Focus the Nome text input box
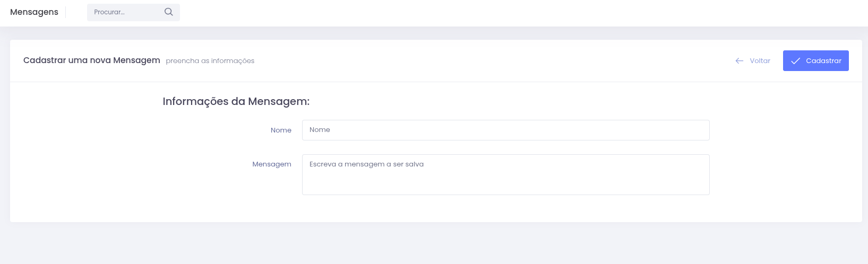This screenshot has height=264, width=868. click(505, 130)
